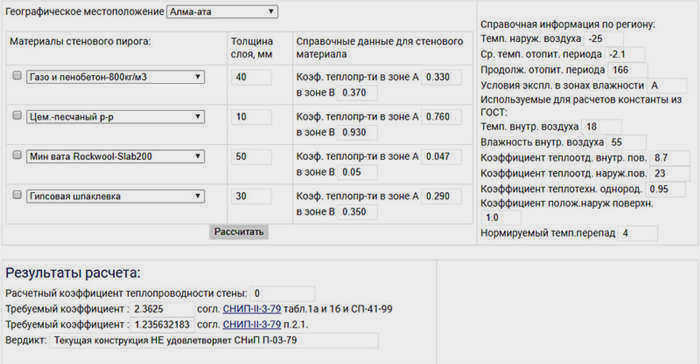The height and width of the screenshot is (364, 700).
Task: Tick the checkbox beside Газо и пенобетон
Action: coord(17,75)
